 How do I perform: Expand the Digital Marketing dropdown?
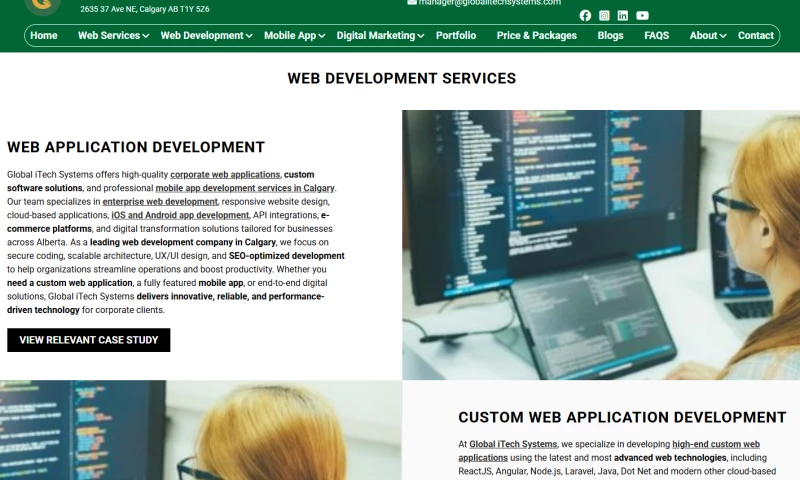(380, 35)
